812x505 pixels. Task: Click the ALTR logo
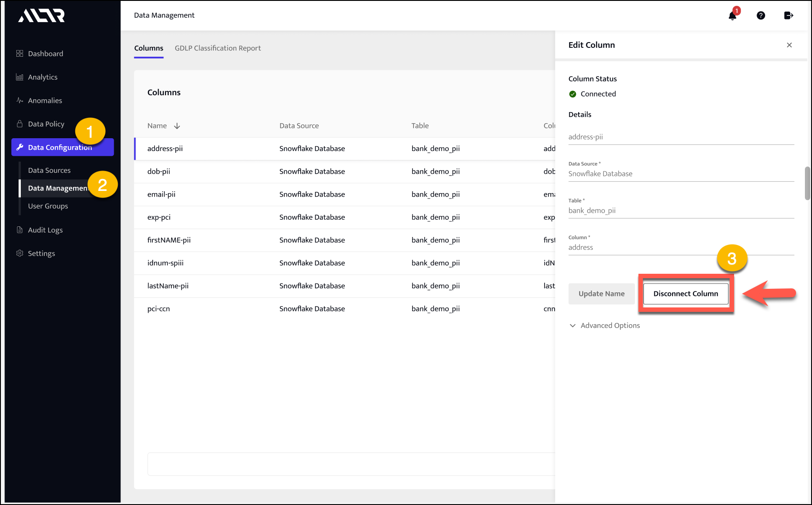[x=42, y=16]
